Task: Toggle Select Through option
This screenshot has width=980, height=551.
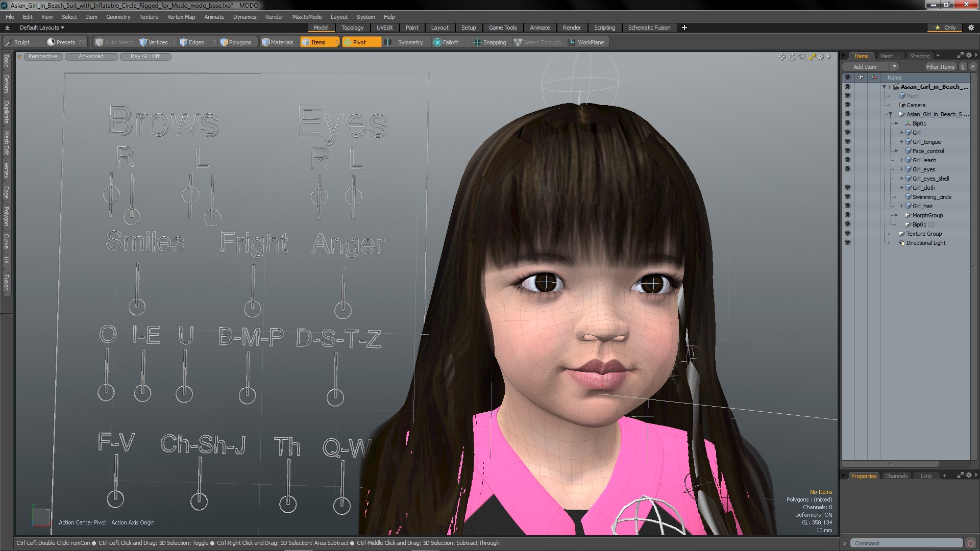Action: click(537, 42)
